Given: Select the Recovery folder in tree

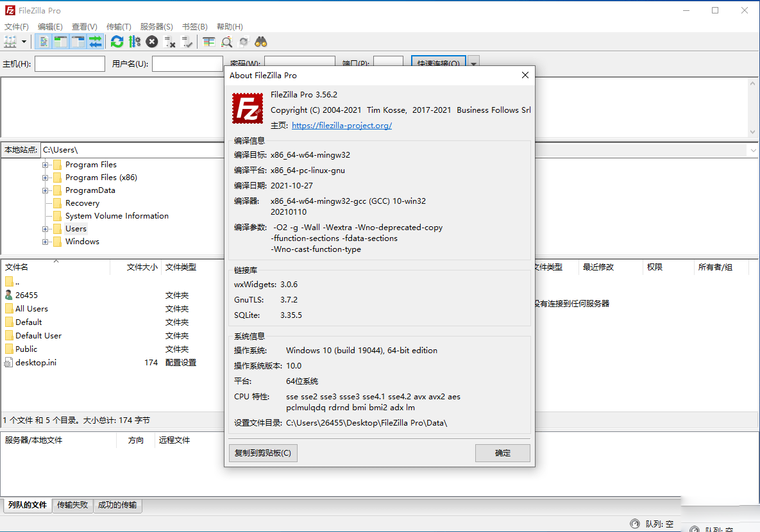Looking at the screenshot, I should pos(82,203).
